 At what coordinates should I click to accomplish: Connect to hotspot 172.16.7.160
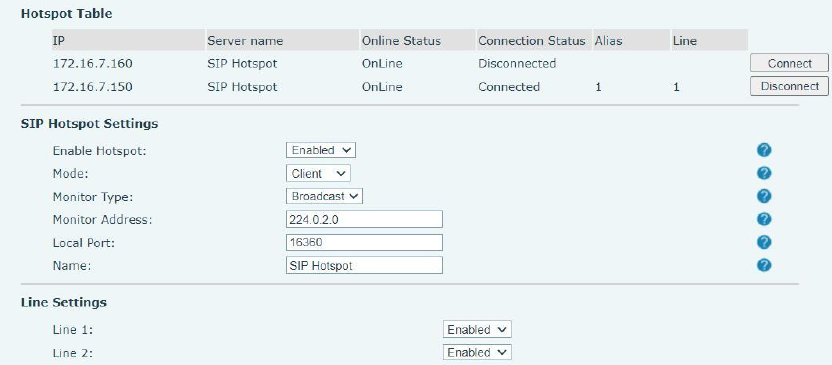[789, 63]
